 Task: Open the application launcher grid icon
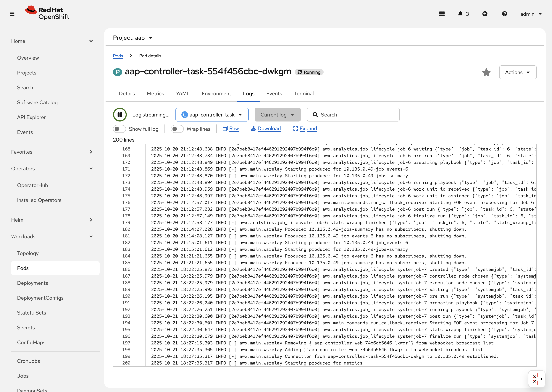(x=442, y=14)
